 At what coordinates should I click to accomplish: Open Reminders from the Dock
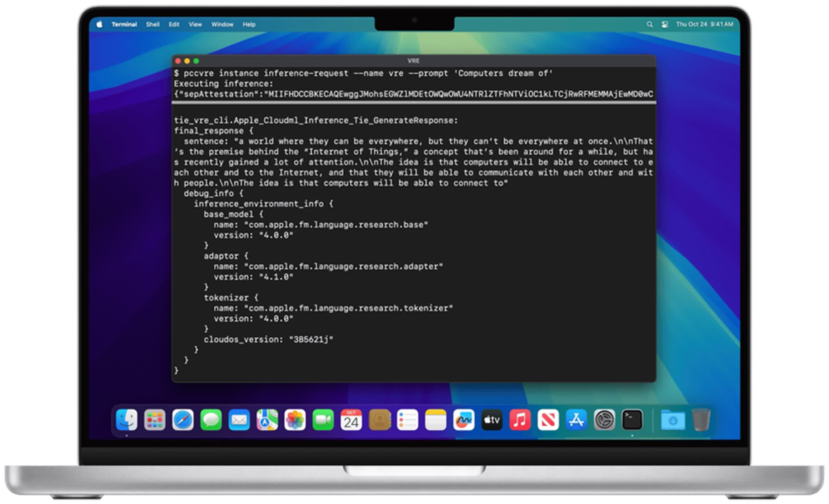tap(408, 420)
